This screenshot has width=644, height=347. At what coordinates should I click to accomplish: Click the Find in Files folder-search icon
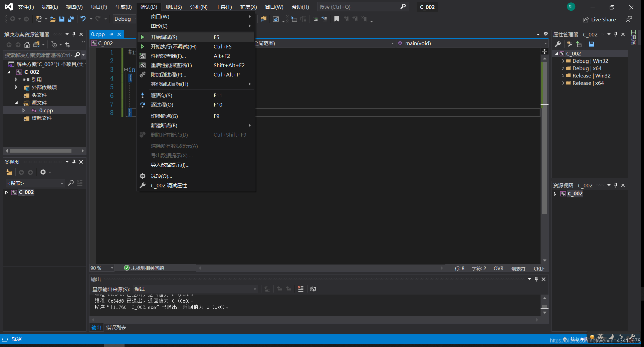[264, 19]
